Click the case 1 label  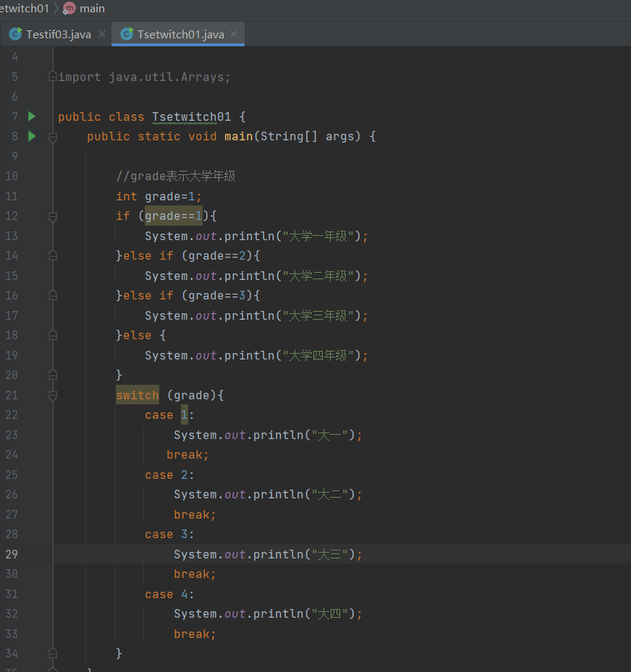coord(169,415)
